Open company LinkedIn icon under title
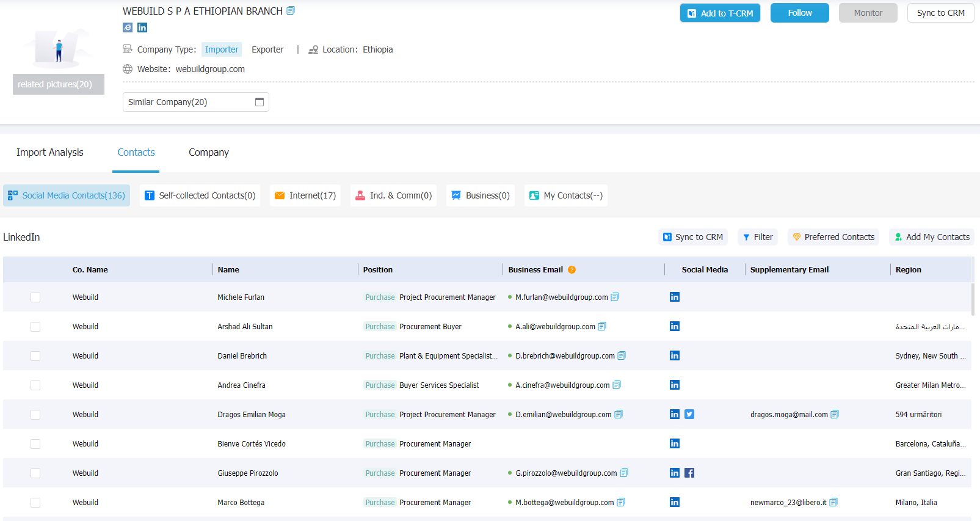 click(142, 27)
